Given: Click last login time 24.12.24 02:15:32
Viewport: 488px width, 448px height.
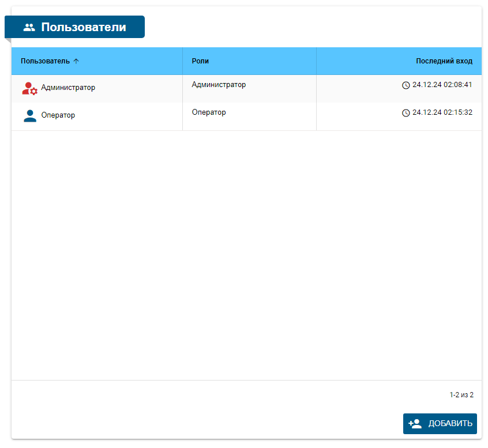Looking at the screenshot, I should 442,112.
